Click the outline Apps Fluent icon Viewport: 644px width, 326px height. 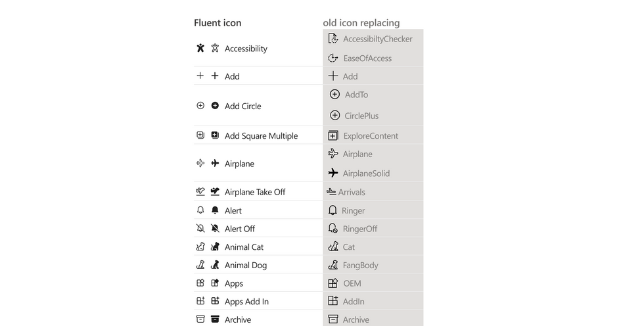200,283
